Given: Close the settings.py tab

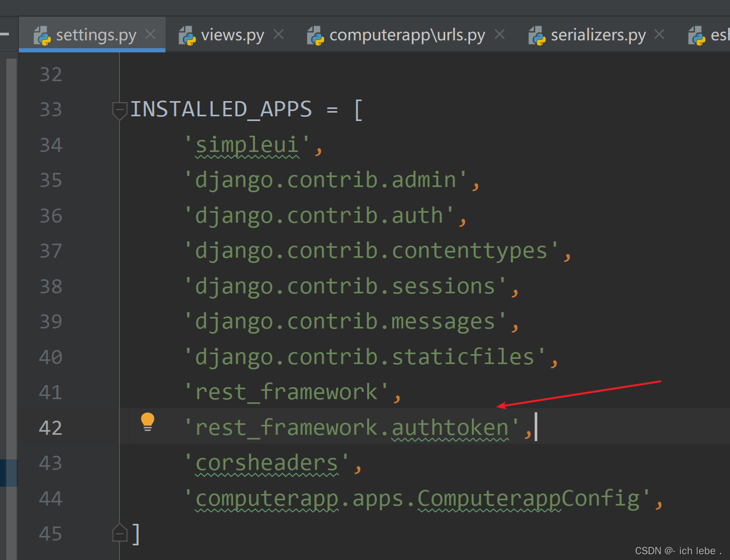Looking at the screenshot, I should click(x=150, y=35).
